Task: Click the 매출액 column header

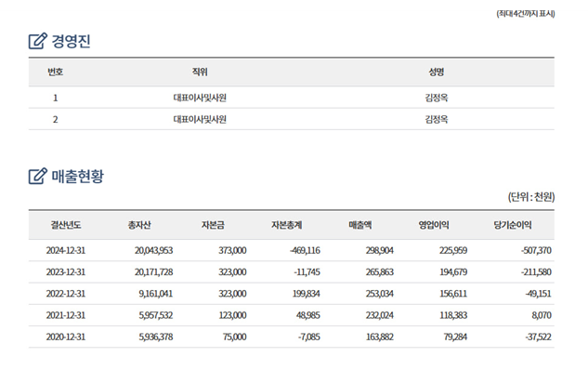Action: (360, 225)
